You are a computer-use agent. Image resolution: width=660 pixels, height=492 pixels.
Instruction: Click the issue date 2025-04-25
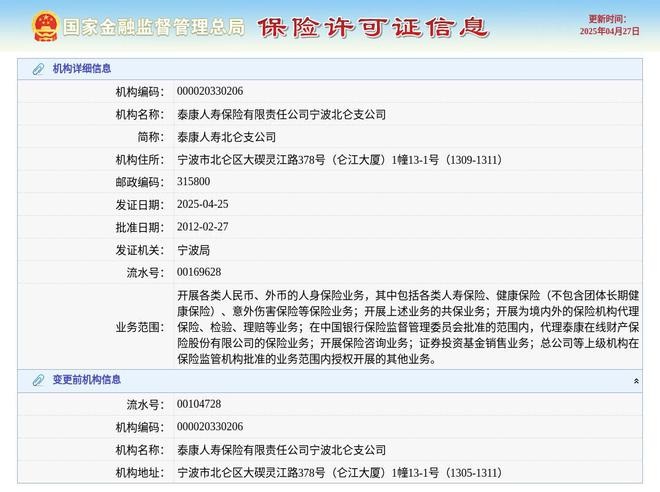pos(202,204)
